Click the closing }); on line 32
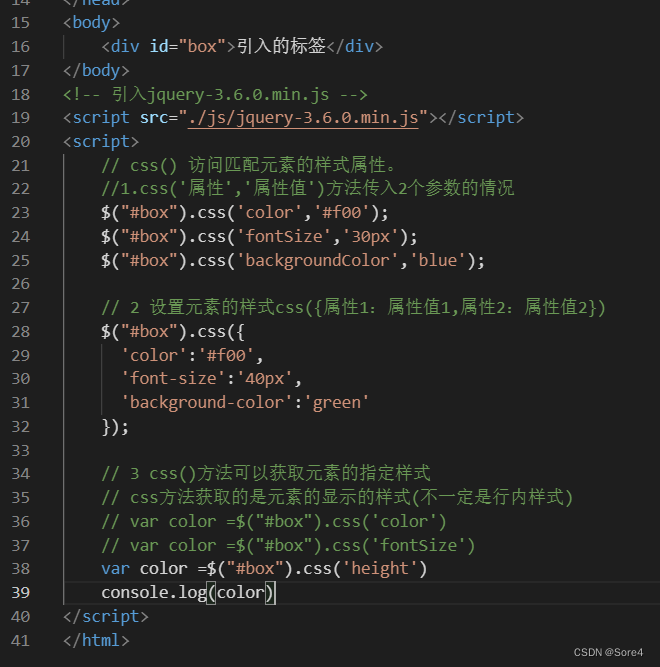This screenshot has height=667, width=660. [x=115, y=427]
